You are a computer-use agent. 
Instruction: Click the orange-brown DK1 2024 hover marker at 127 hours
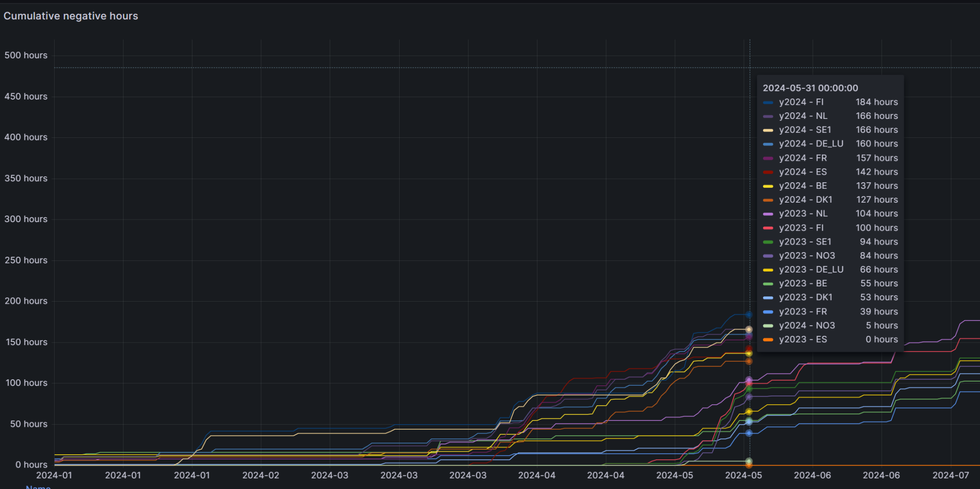pos(749,361)
